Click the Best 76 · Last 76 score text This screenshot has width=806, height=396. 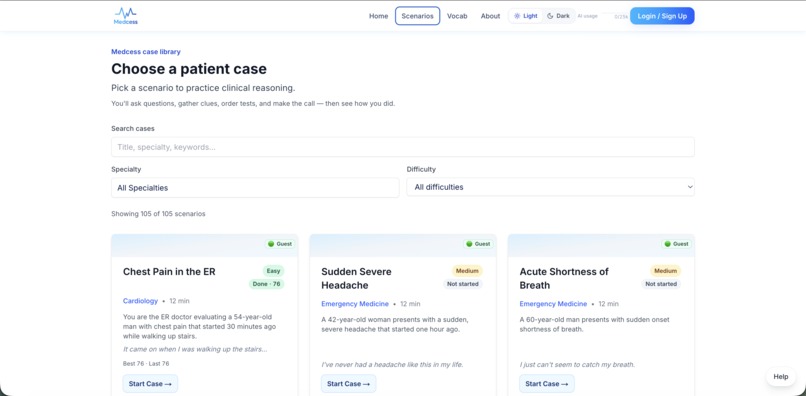146,364
